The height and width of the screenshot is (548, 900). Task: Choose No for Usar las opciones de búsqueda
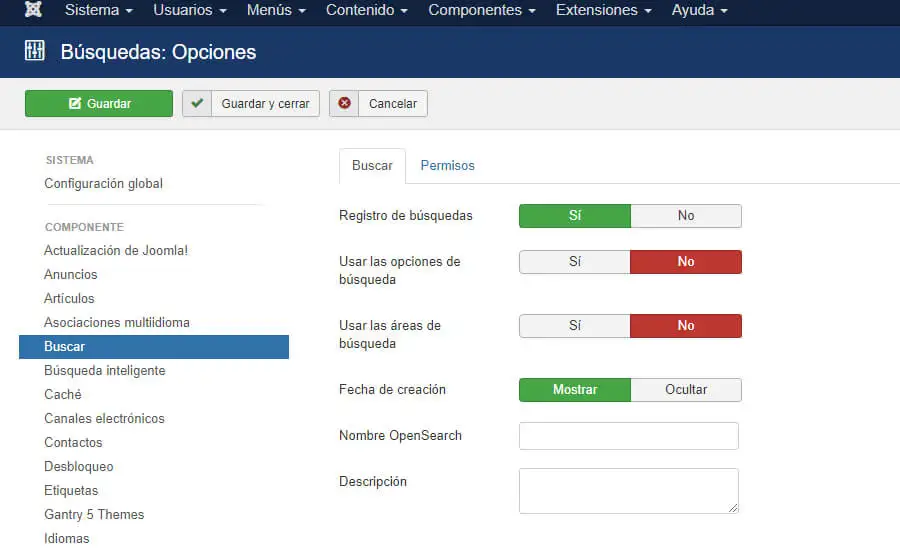[686, 262]
